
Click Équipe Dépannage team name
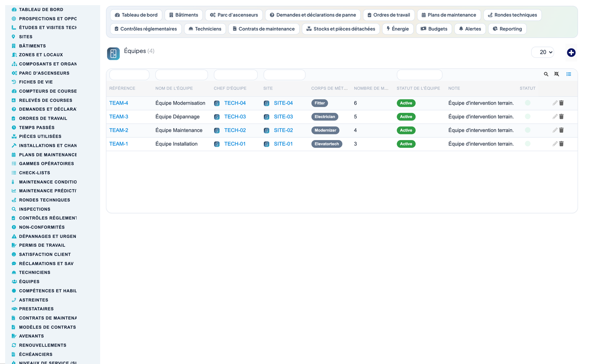177,116
